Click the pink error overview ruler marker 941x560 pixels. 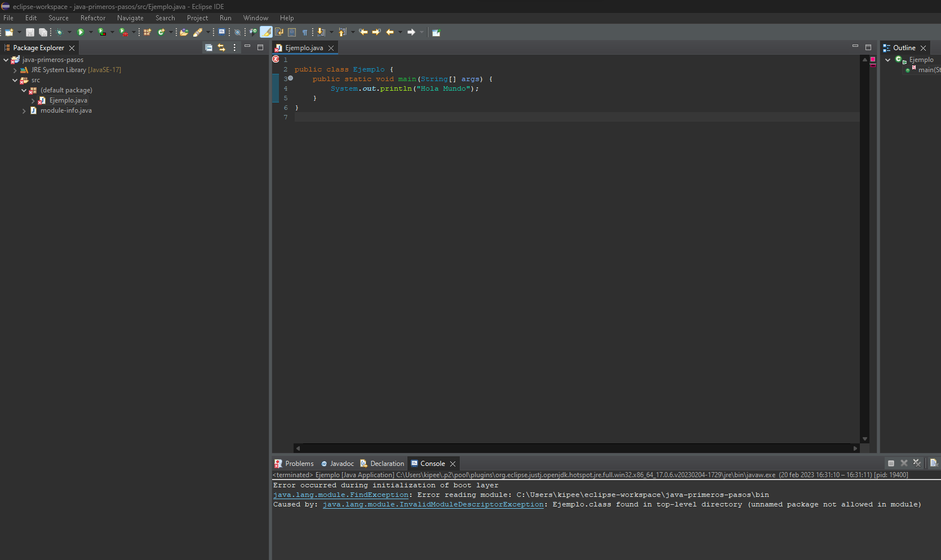click(873, 59)
